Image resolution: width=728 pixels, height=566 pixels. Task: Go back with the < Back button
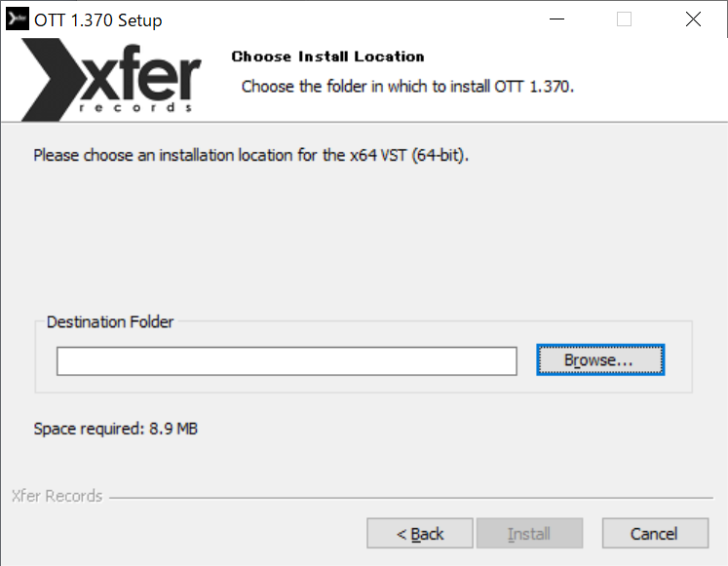(420, 534)
